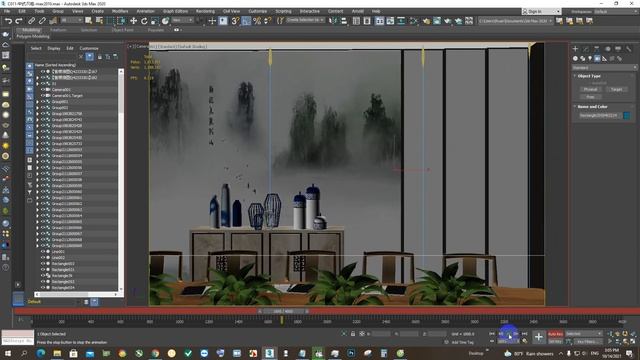
Task: Open Scene Explorer Display menu
Action: point(54,48)
